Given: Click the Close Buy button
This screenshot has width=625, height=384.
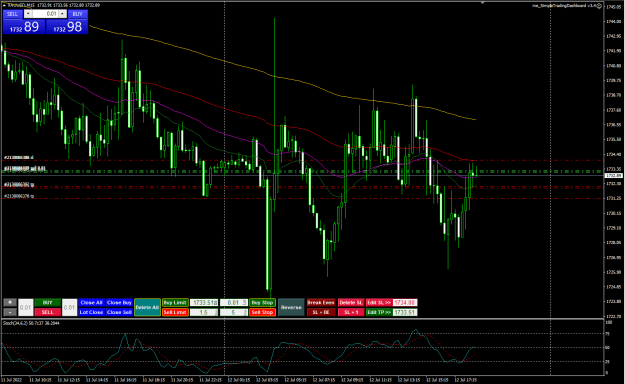Looking at the screenshot, I should click(119, 303).
